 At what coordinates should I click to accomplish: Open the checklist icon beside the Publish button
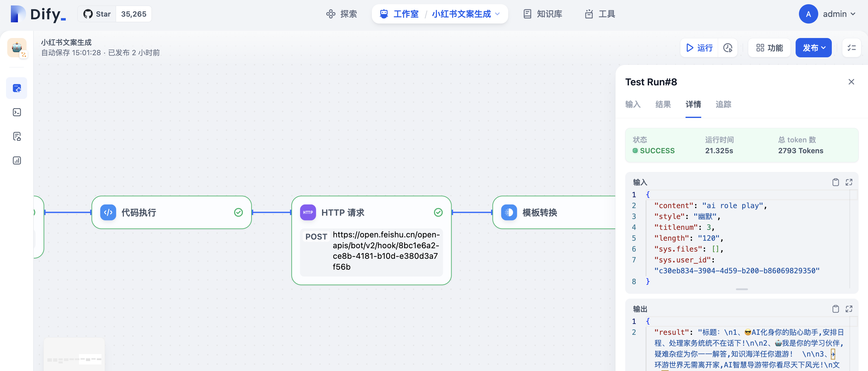851,48
